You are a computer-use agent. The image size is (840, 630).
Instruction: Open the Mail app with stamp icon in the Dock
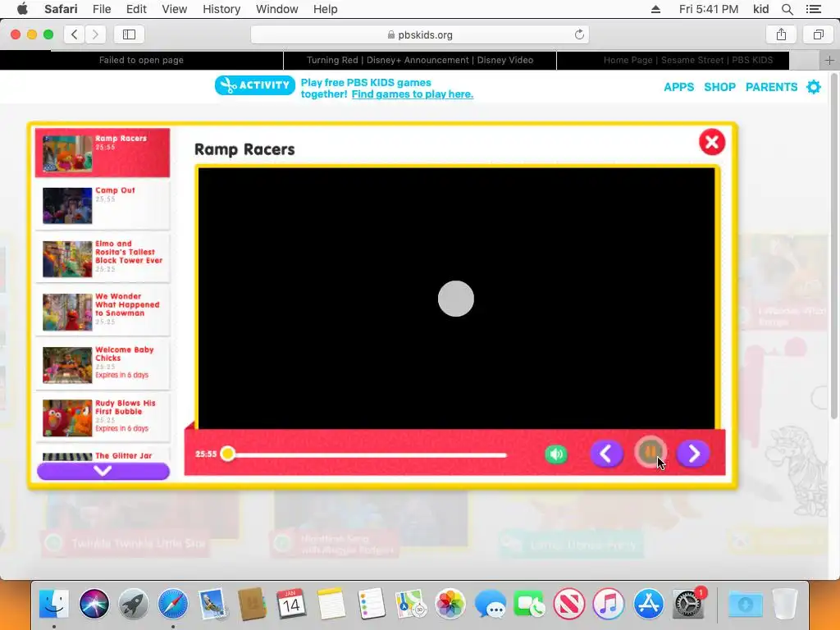coord(212,604)
